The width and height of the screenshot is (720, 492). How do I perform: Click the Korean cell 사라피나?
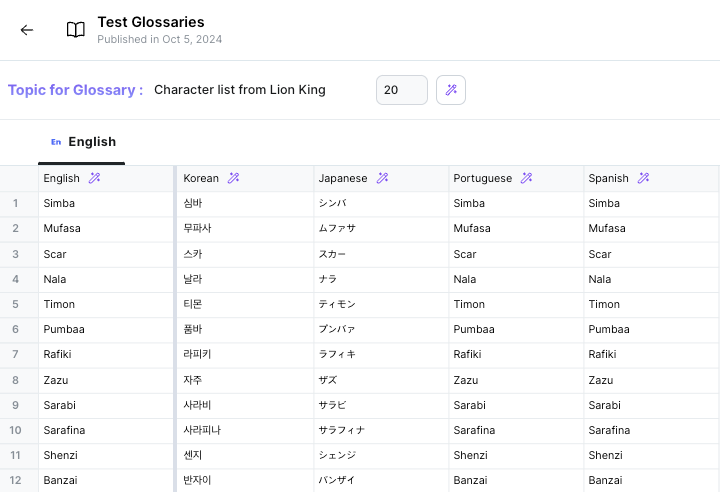(245, 430)
